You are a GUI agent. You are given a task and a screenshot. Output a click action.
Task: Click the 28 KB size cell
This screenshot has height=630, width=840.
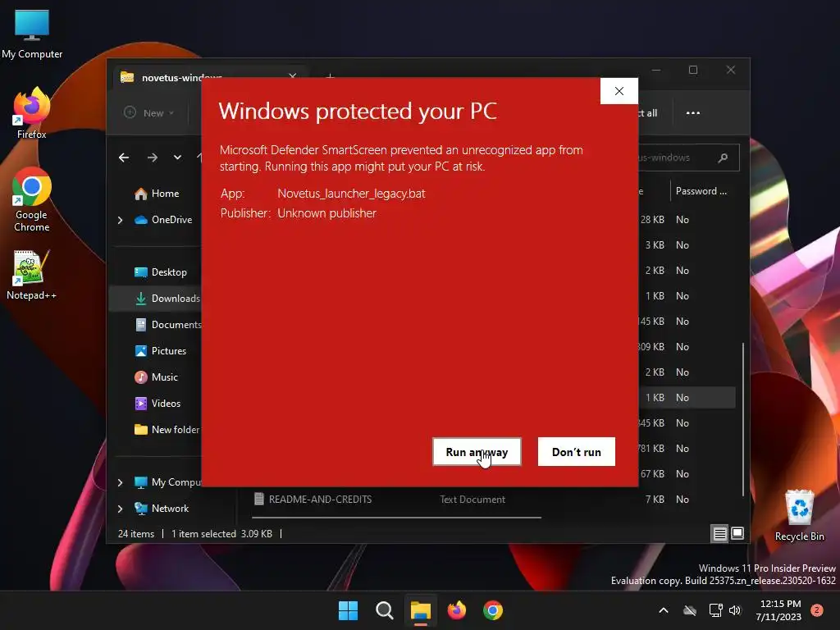coord(652,220)
